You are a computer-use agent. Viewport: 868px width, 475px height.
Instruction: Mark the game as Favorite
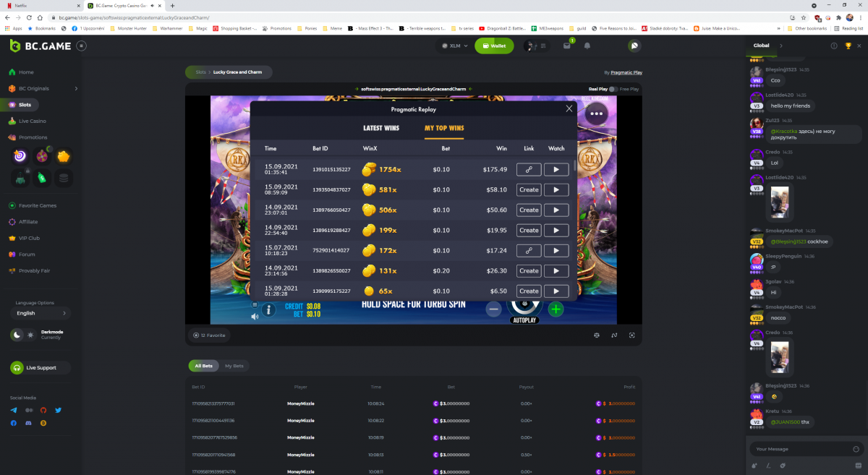(x=210, y=335)
